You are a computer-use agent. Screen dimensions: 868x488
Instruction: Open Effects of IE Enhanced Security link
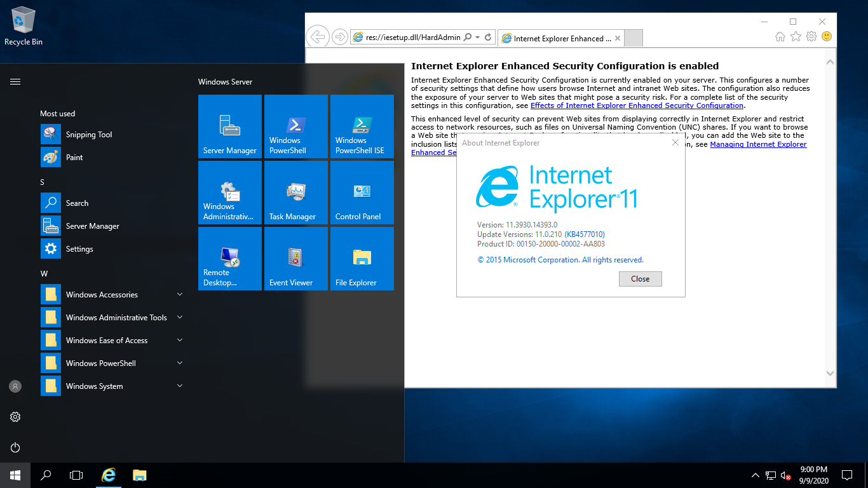tap(637, 105)
